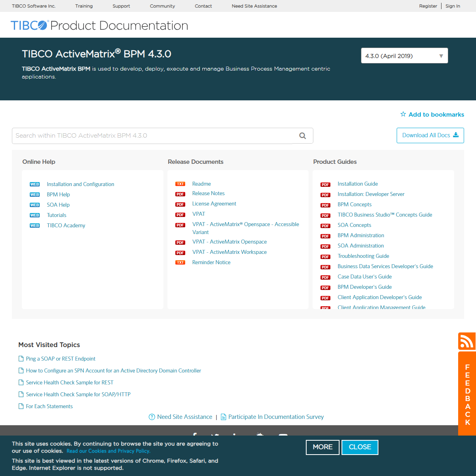This screenshot has height=476, width=476.
Task: Open Installation: Developer Server guide
Action: [371, 194]
